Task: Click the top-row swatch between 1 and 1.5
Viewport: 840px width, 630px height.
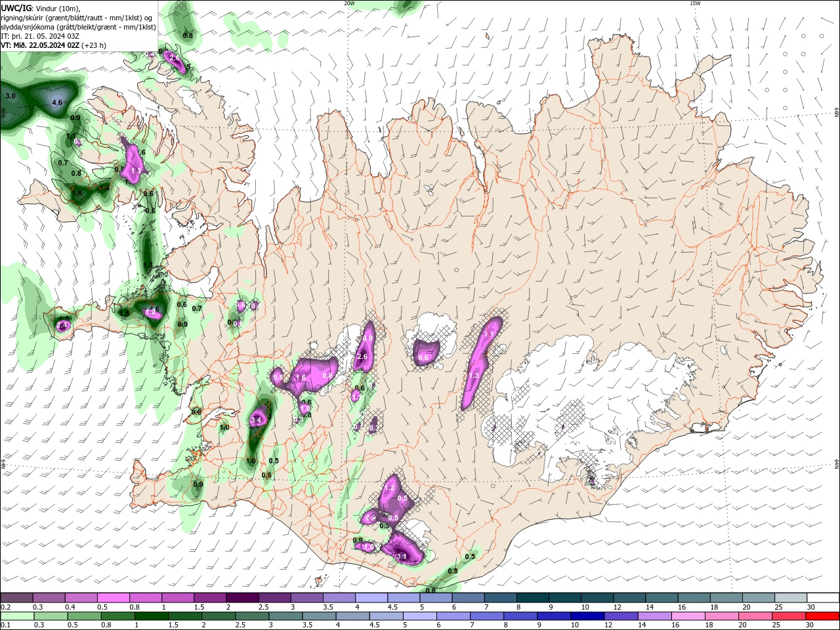Action: tap(177, 598)
